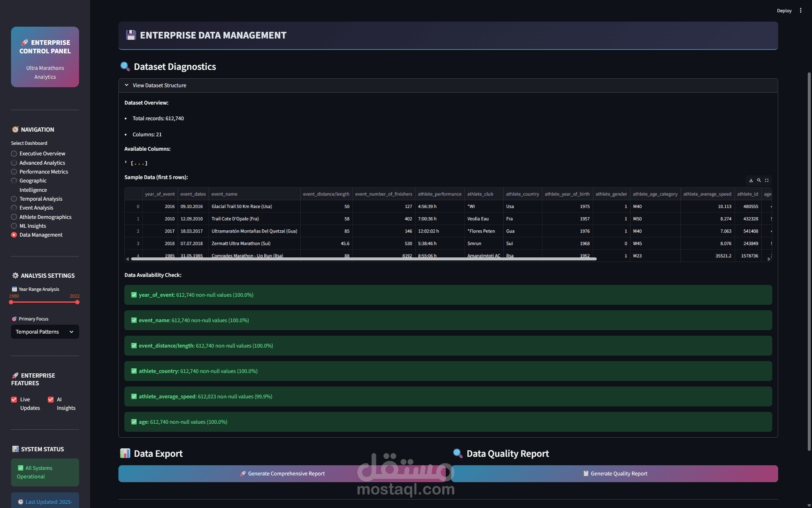Image resolution: width=812 pixels, height=508 pixels.
Task: Click the table's right scroll arrow
Action: pyautogui.click(x=769, y=259)
